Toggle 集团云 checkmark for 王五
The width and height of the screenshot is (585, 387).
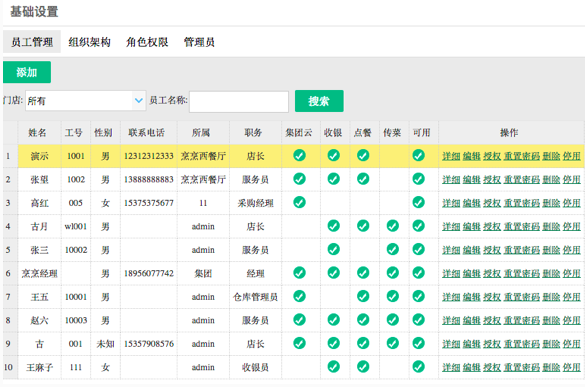point(299,296)
